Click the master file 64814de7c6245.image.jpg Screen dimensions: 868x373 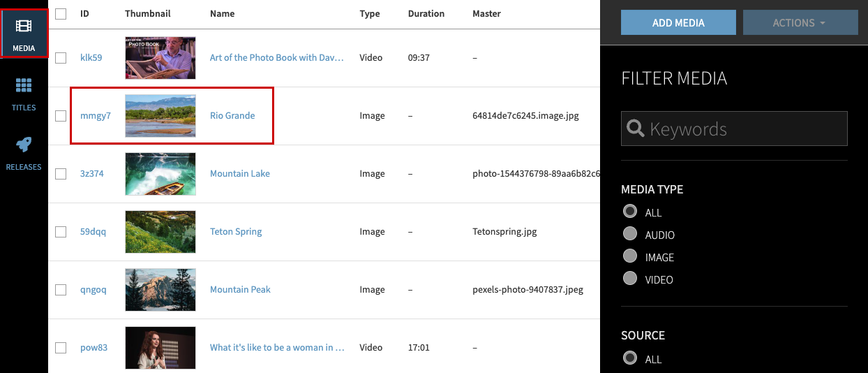(525, 115)
